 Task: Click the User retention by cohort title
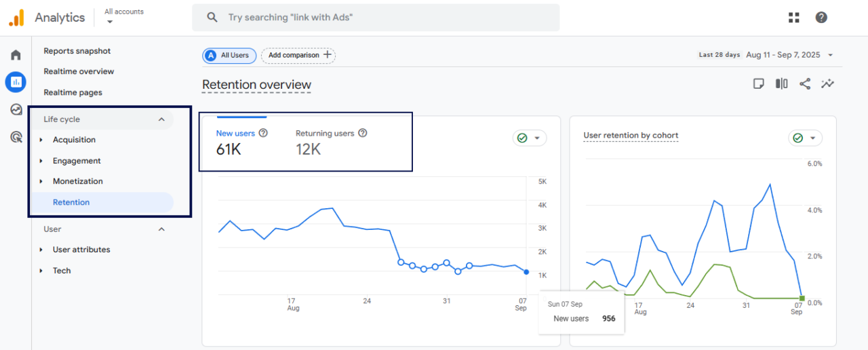[x=631, y=136]
